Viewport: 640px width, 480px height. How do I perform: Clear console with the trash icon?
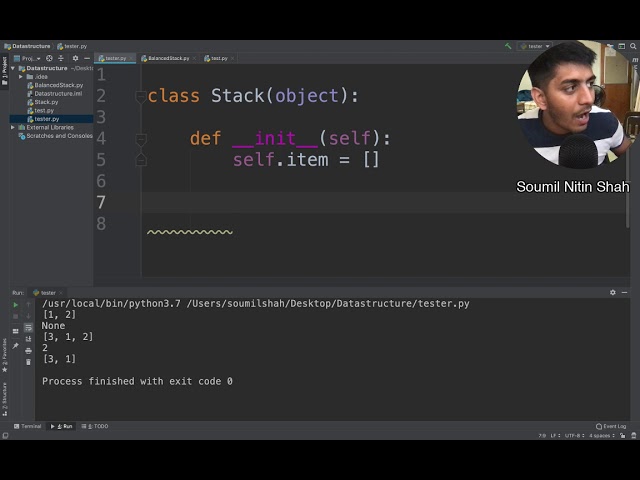coord(28,362)
